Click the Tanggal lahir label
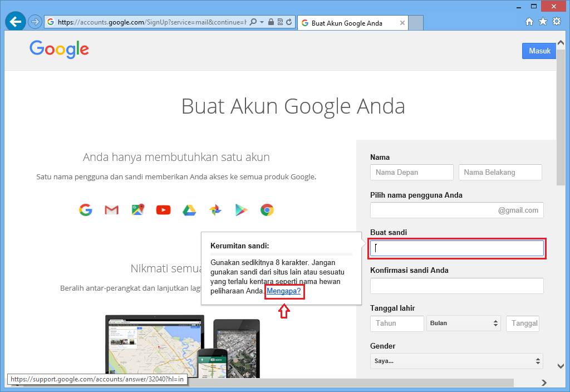570x392 pixels. (x=392, y=308)
